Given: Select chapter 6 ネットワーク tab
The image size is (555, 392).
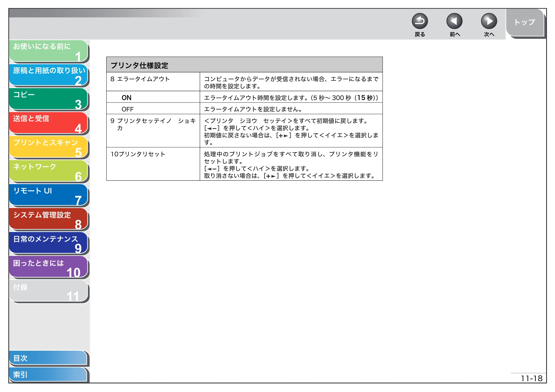Looking at the screenshot, I should click(49, 171).
